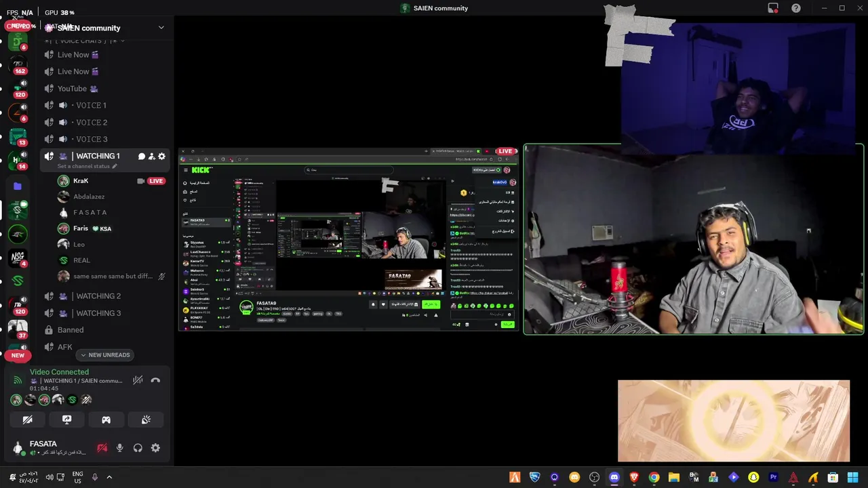Mute microphone in user panel
868x488 pixels.
click(119, 448)
